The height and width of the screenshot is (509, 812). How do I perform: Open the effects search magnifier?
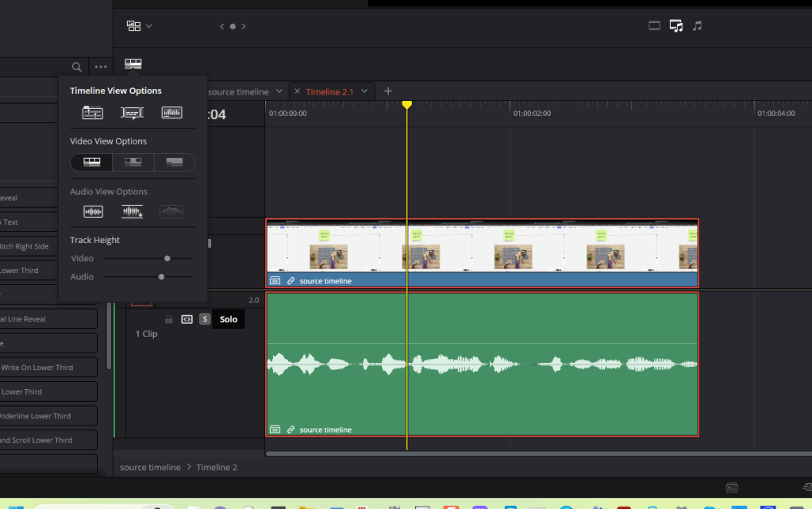tap(77, 67)
